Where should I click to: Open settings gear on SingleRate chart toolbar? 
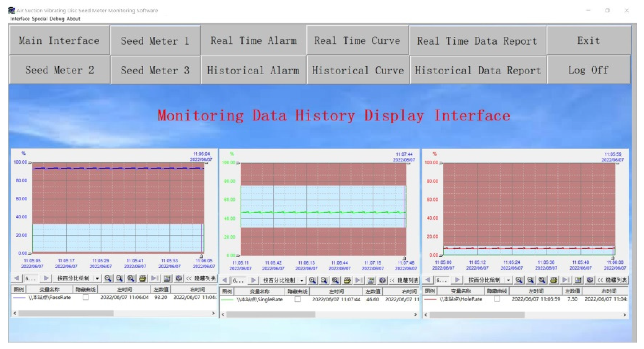[382, 280]
